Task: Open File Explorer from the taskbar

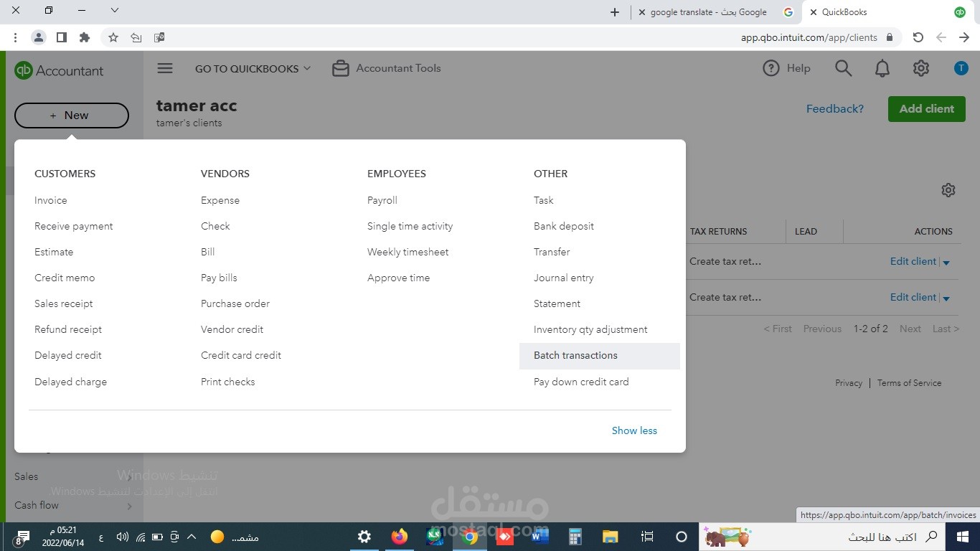Action: point(610,537)
